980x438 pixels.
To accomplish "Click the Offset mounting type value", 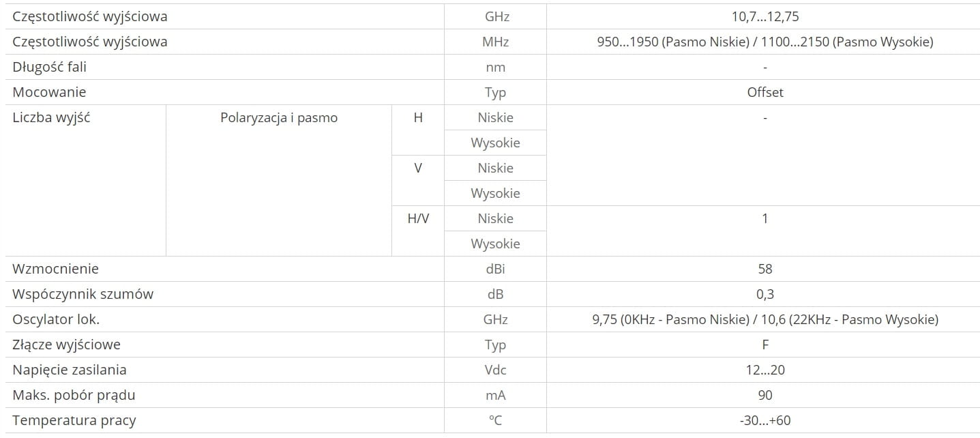I will 764,92.
